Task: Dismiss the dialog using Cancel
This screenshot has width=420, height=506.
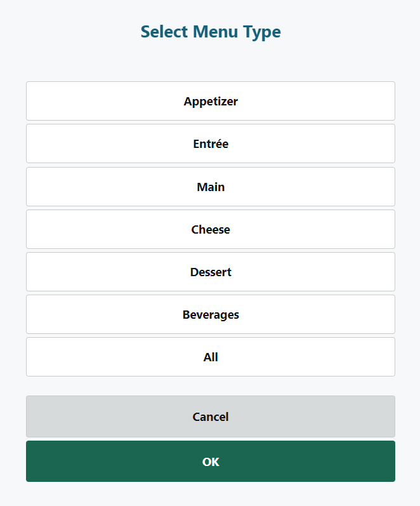Action: [211, 416]
